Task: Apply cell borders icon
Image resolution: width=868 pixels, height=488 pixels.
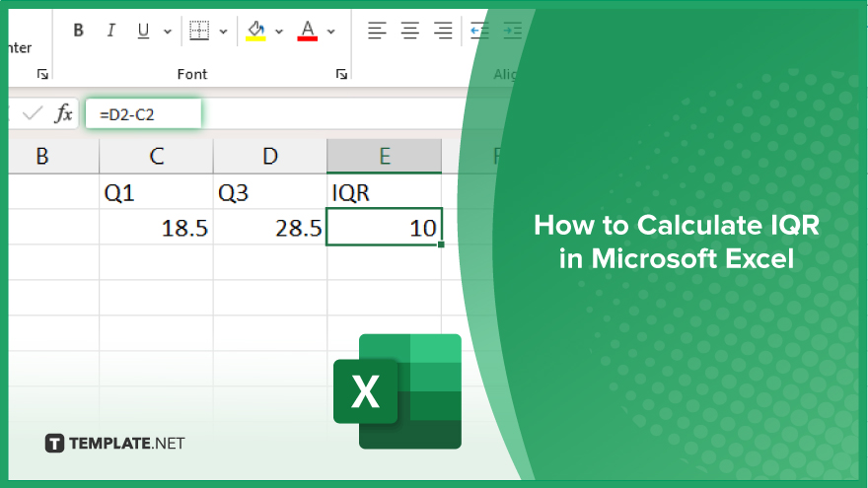Action: (199, 31)
